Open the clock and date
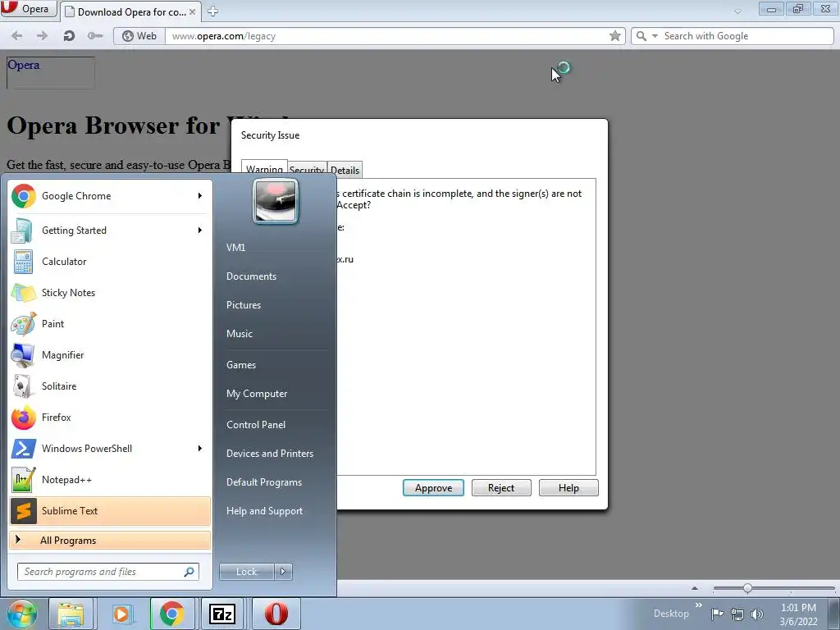The width and height of the screenshot is (840, 630). 798,614
